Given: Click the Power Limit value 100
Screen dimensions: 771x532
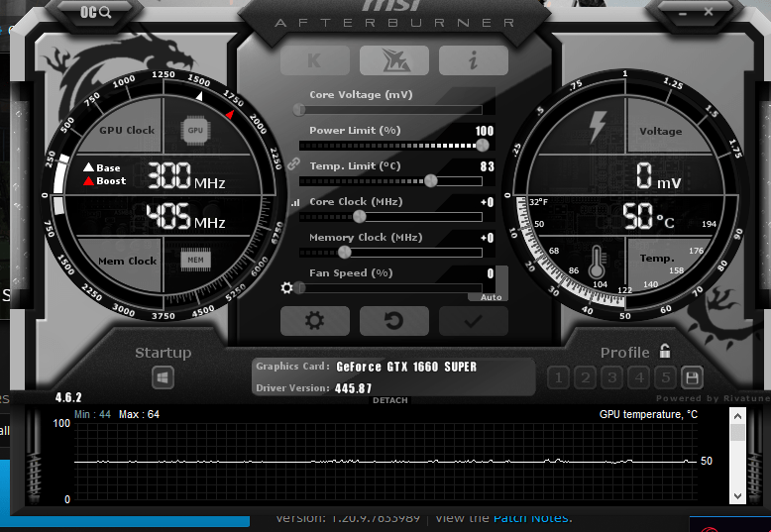Looking at the screenshot, I should click(485, 131).
